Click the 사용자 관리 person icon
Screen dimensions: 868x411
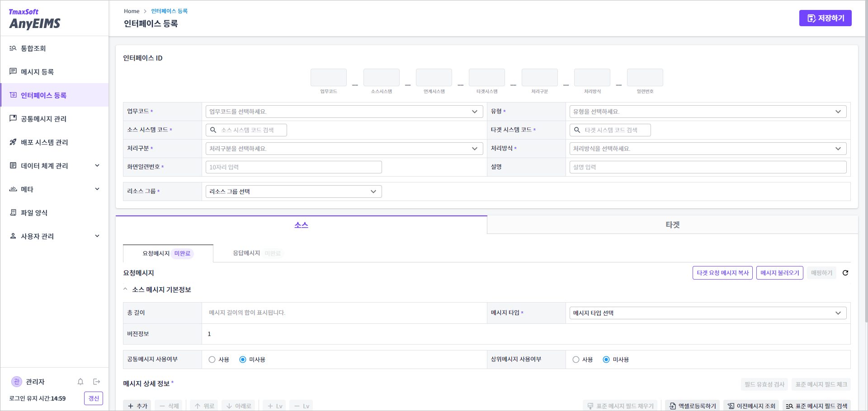click(13, 236)
